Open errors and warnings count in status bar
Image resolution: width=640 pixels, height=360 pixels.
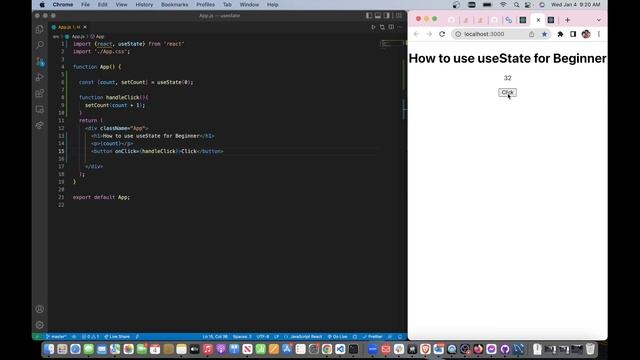90,336
